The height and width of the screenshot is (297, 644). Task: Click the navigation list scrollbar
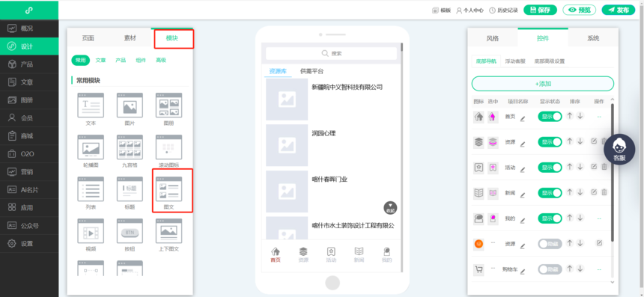(613, 172)
